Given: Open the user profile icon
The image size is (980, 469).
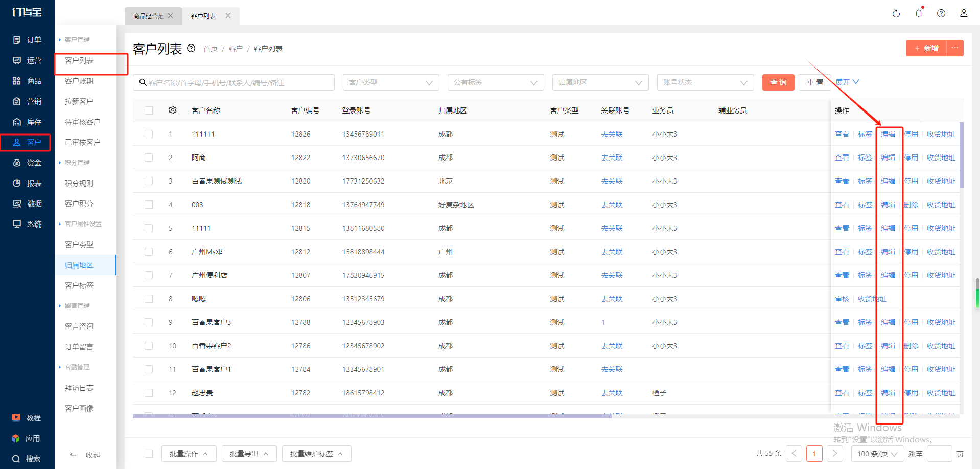Looking at the screenshot, I should 963,14.
